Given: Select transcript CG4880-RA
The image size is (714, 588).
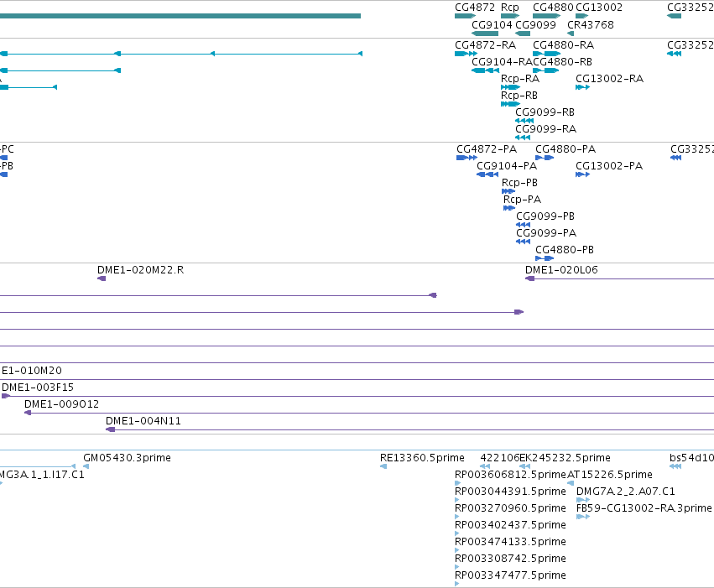Looking at the screenshot, I should [x=563, y=45].
